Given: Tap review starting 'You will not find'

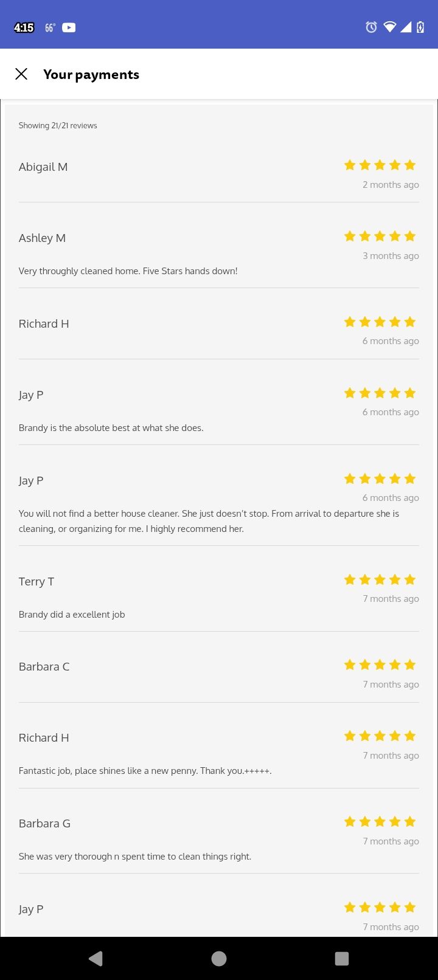Looking at the screenshot, I should (x=209, y=521).
